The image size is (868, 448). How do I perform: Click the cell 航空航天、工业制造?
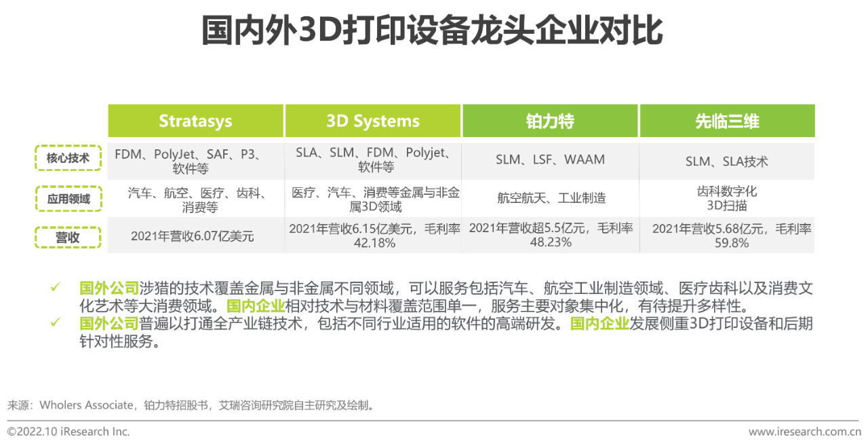pos(551,198)
